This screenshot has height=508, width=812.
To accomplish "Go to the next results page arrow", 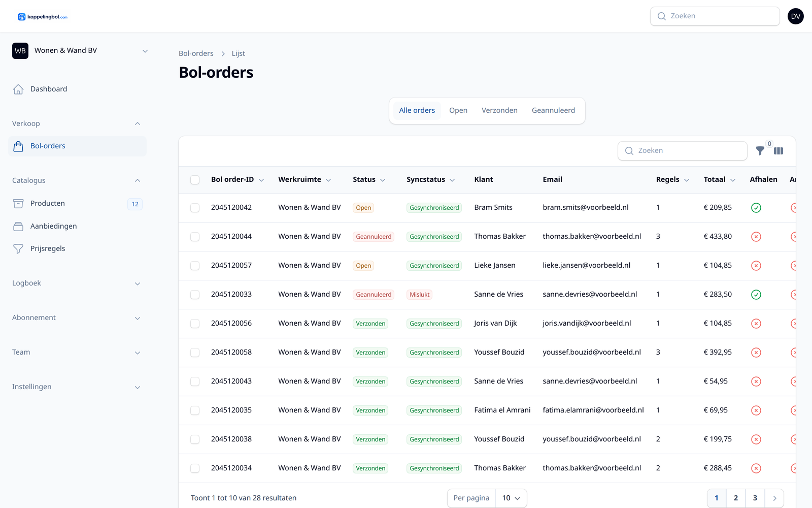I will click(774, 498).
